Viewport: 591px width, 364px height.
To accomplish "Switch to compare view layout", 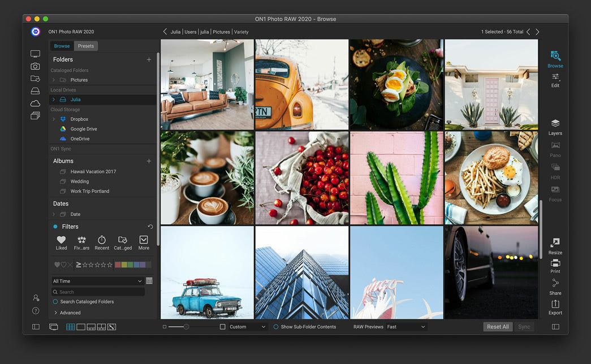I will point(101,327).
